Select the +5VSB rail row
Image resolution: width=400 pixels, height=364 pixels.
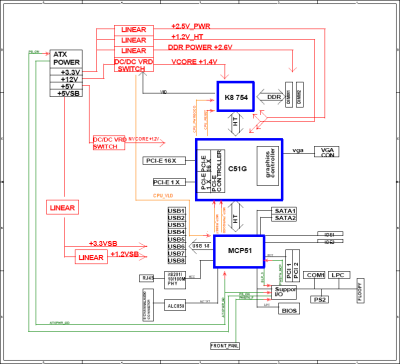pyautogui.click(x=66, y=93)
